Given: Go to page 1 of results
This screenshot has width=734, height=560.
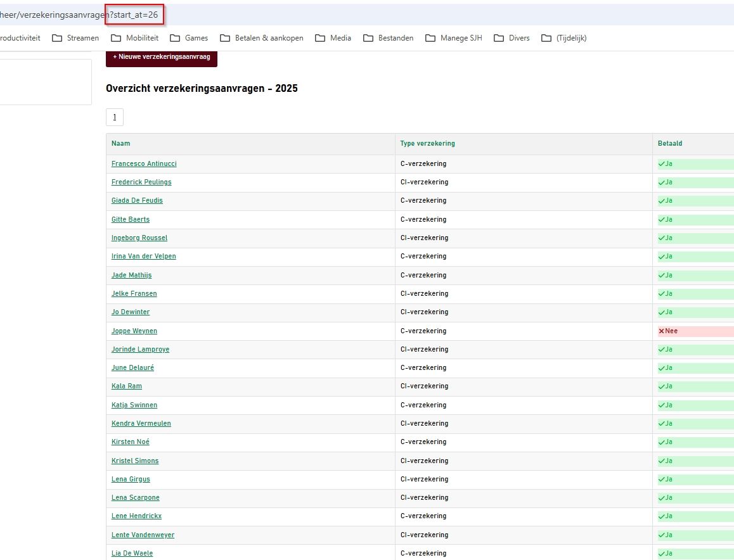Looking at the screenshot, I should tap(115, 117).
